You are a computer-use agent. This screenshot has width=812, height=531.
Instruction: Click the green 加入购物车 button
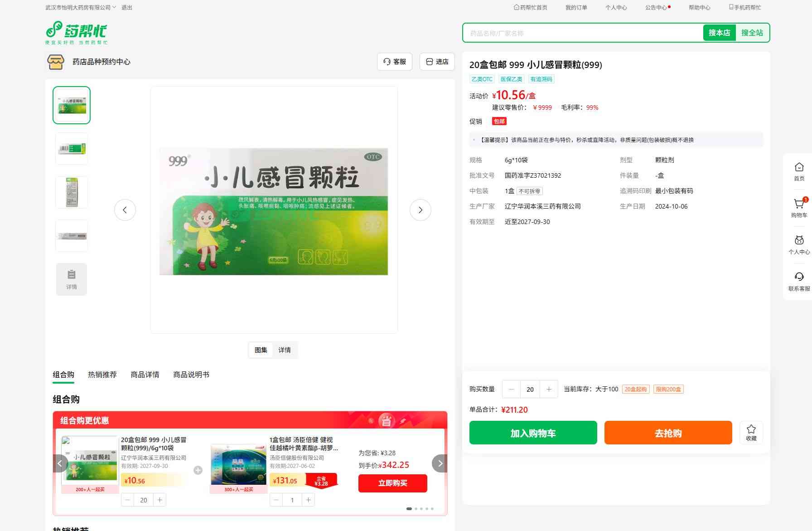point(533,433)
